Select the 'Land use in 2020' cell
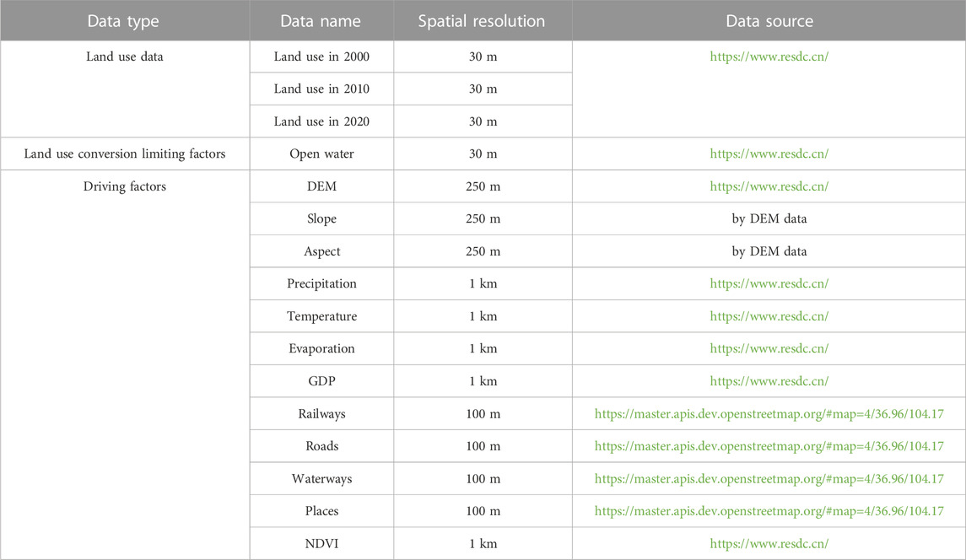The image size is (966, 560). click(x=321, y=121)
